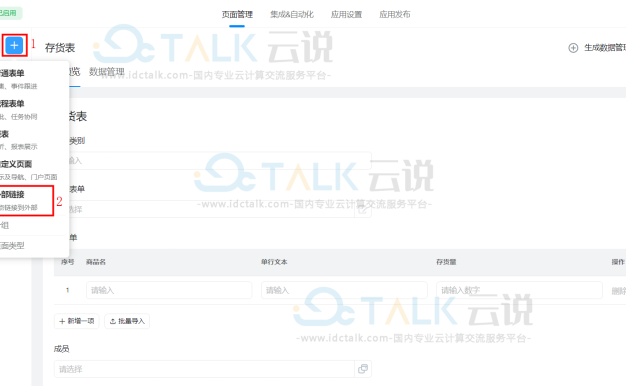Click 存货量 column header
626x386 pixels.
tap(446, 262)
